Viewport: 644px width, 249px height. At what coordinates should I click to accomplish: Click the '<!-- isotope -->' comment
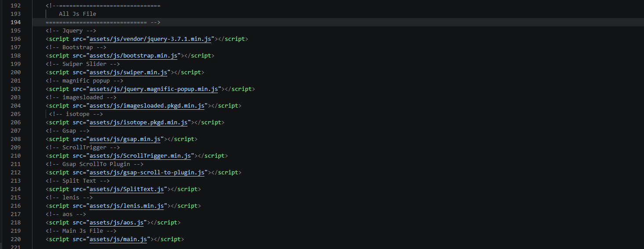pyautogui.click(x=76, y=114)
